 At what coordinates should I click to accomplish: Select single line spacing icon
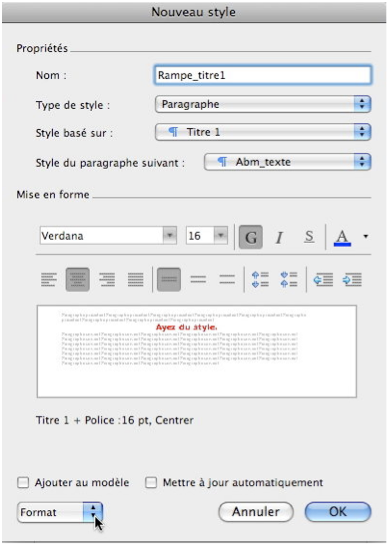click(169, 279)
